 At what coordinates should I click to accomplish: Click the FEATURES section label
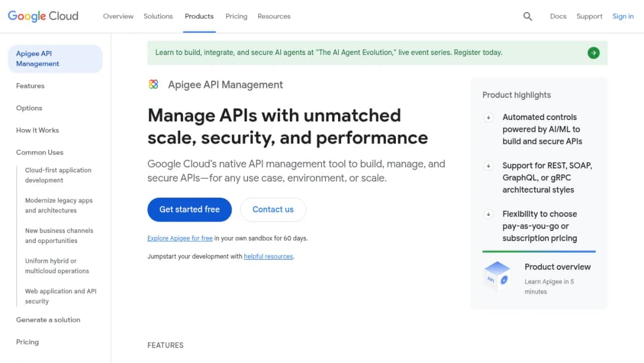point(166,345)
